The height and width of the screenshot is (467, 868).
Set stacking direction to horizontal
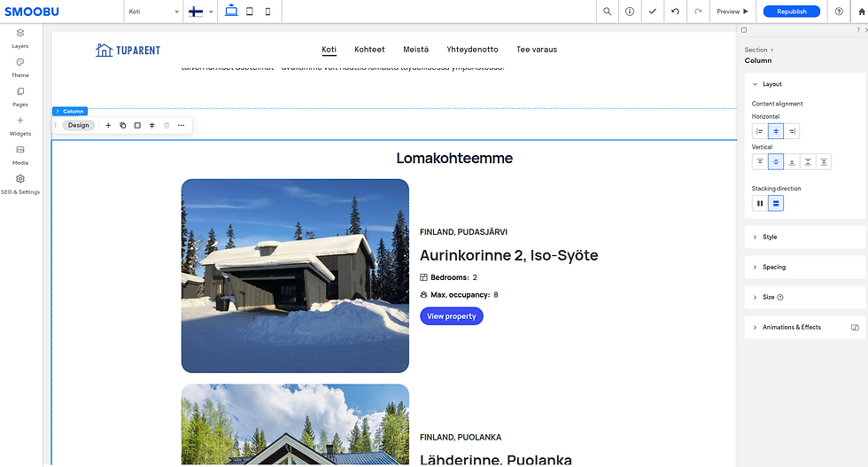click(760, 203)
